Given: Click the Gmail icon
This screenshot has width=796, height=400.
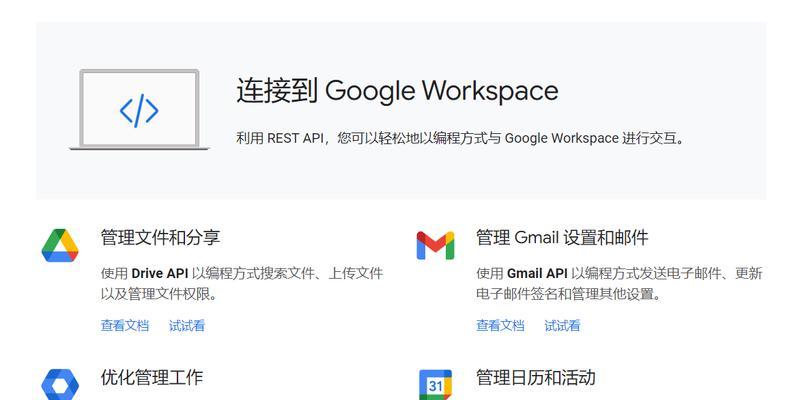Looking at the screenshot, I should point(435,246).
